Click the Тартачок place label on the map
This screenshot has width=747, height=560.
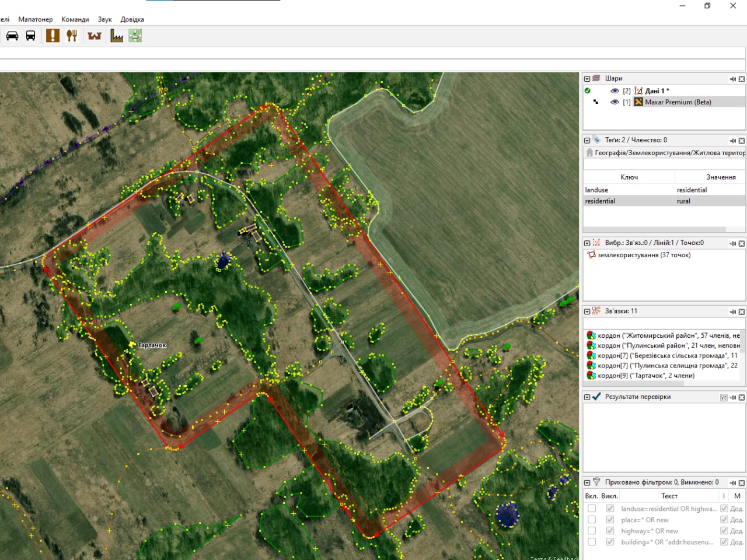point(152,345)
